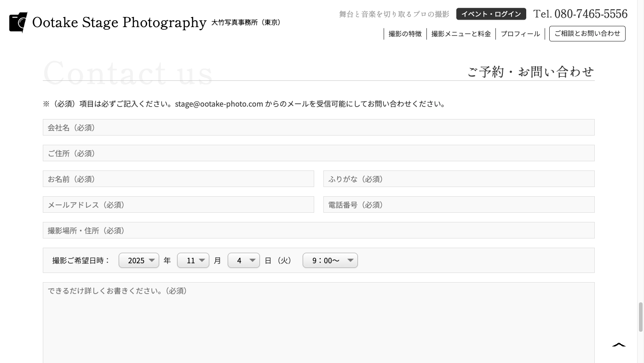644x363 pixels.
Task: Click ご相談とお問い合わせ button
Action: (x=587, y=34)
